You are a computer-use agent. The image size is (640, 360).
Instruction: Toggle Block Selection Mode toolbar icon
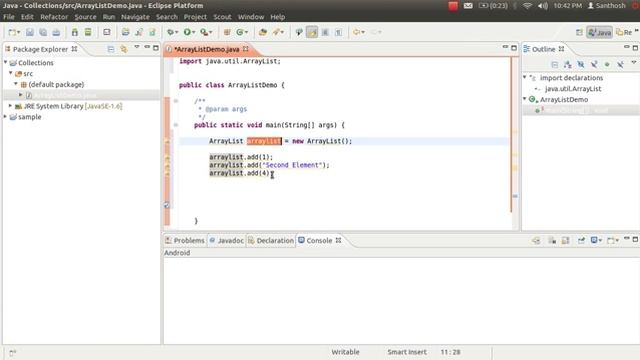pyautogui.click(x=325, y=32)
